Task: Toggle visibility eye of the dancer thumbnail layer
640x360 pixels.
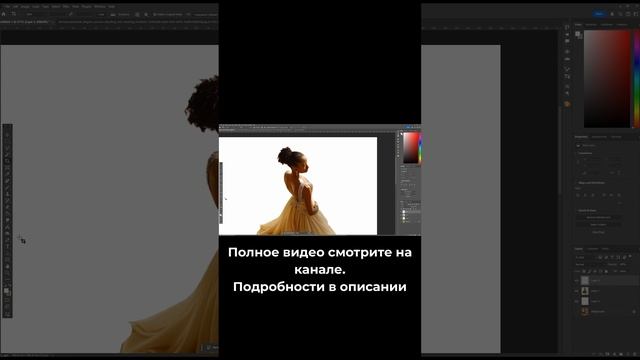Action: (577, 291)
